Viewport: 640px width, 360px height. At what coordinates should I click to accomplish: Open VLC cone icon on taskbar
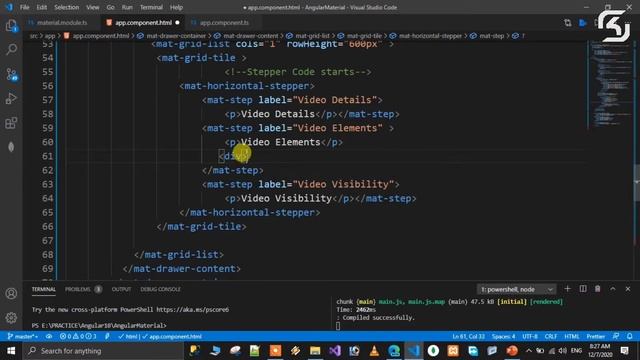(x=374, y=351)
